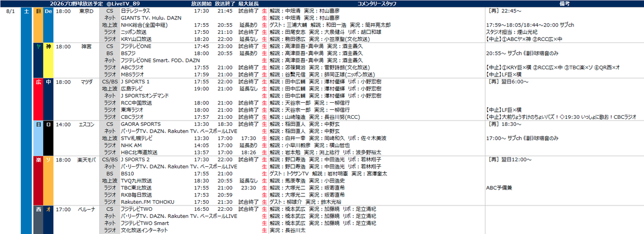
Task: Select the channel 'MBSラジオ'
Action: 133,74
